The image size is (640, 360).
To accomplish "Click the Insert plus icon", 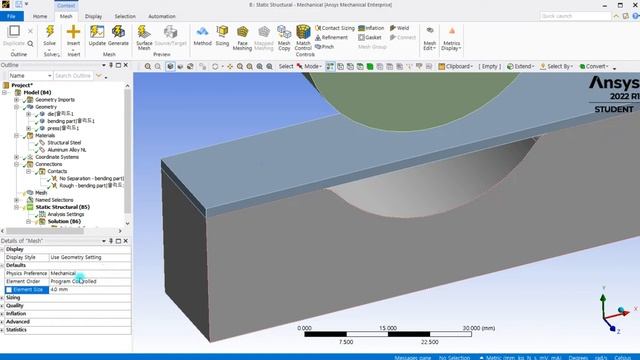I will (73, 32).
